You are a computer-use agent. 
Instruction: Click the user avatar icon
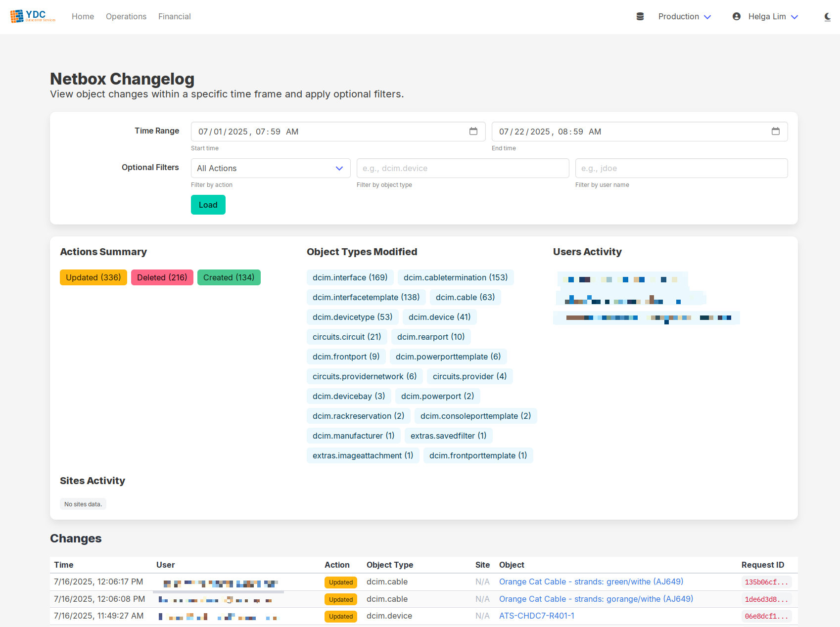point(737,16)
